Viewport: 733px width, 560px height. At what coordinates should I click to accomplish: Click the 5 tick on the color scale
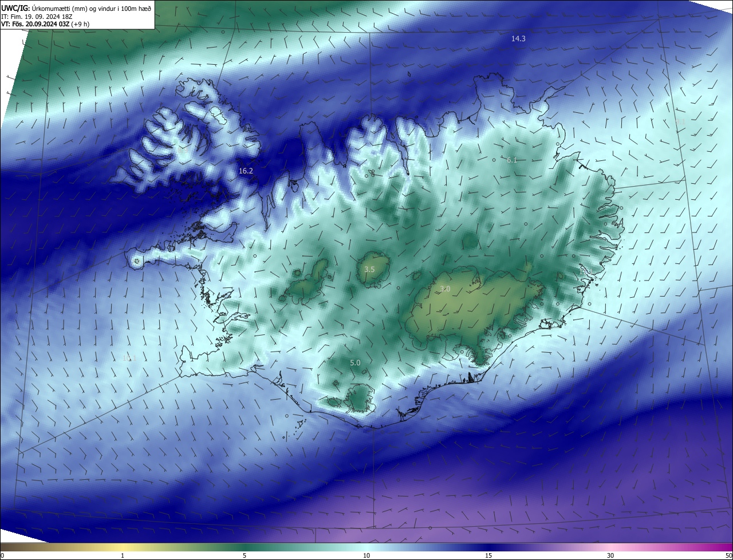245,555
